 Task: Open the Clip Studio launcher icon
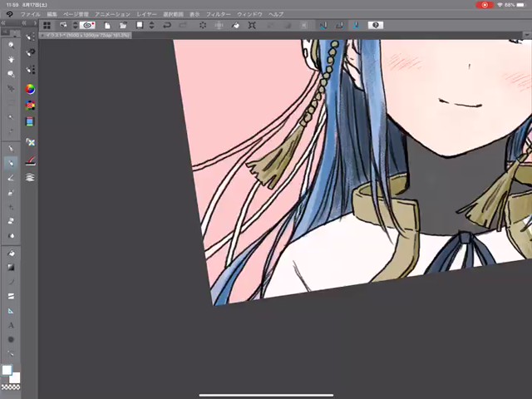(x=87, y=26)
